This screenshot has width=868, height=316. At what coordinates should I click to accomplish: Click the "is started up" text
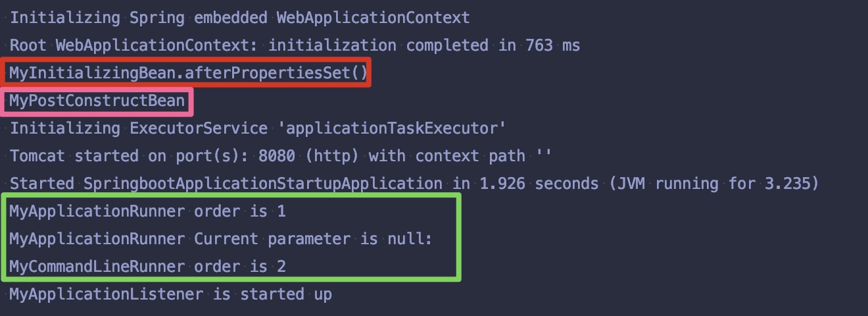coord(272,294)
